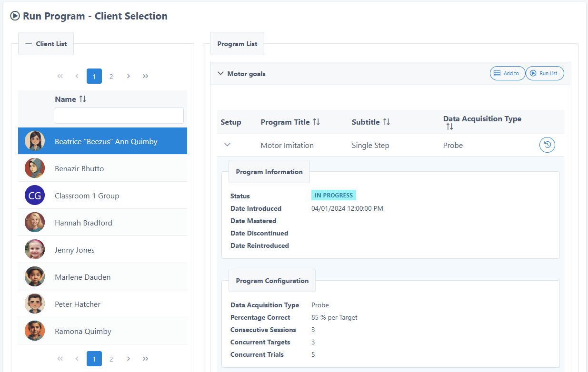Select page 1 in top paginator
The image size is (588, 372).
point(94,76)
